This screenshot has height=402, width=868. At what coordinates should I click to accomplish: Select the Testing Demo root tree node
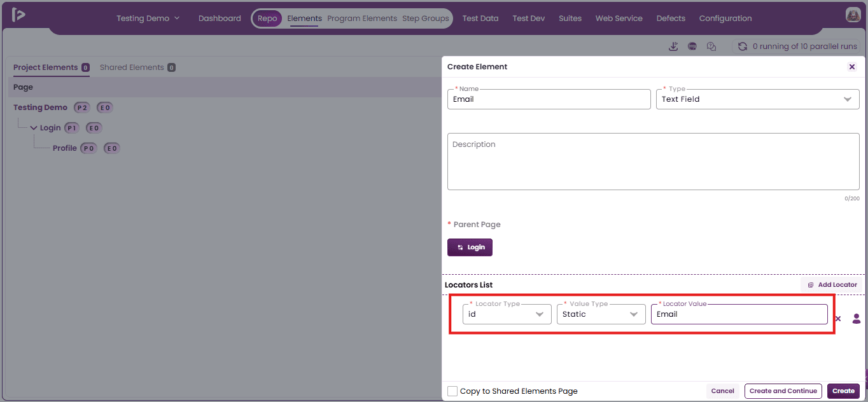click(x=40, y=107)
